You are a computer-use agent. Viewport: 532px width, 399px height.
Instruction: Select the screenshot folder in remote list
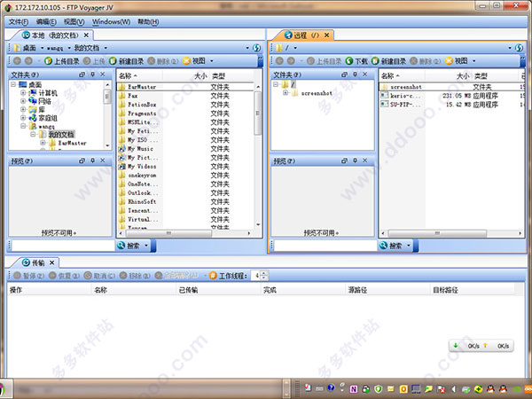pos(450,87)
